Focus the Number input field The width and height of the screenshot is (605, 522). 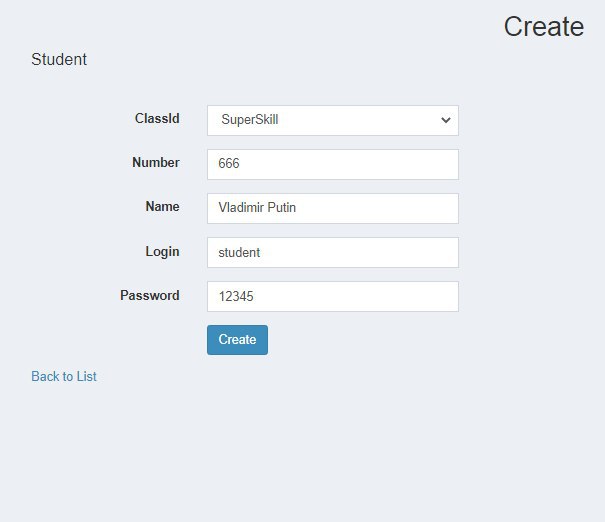(x=332, y=164)
